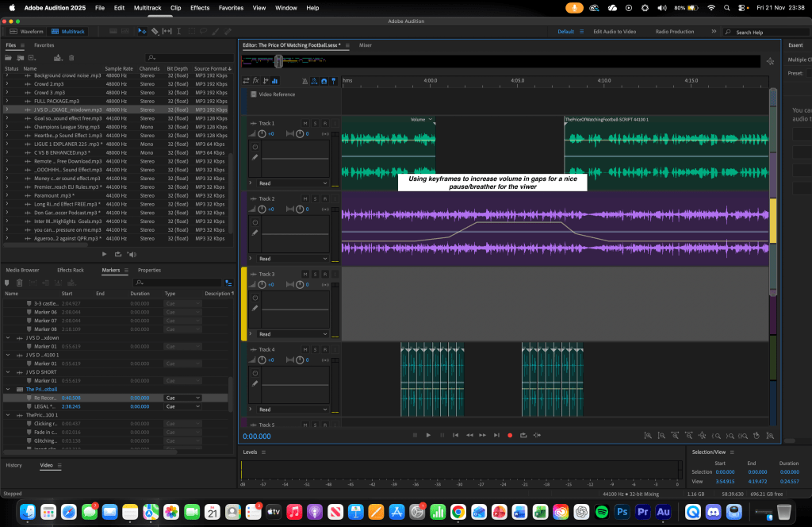Screen dimensions: 812x527
Task: Open the Cue type dropdown for LEGAL marker
Action: [x=182, y=406]
